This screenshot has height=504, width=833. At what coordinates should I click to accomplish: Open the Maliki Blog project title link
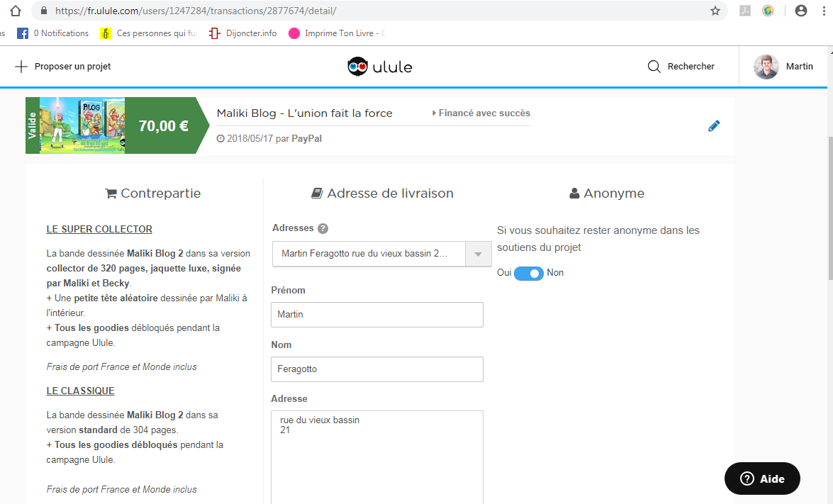(x=304, y=113)
